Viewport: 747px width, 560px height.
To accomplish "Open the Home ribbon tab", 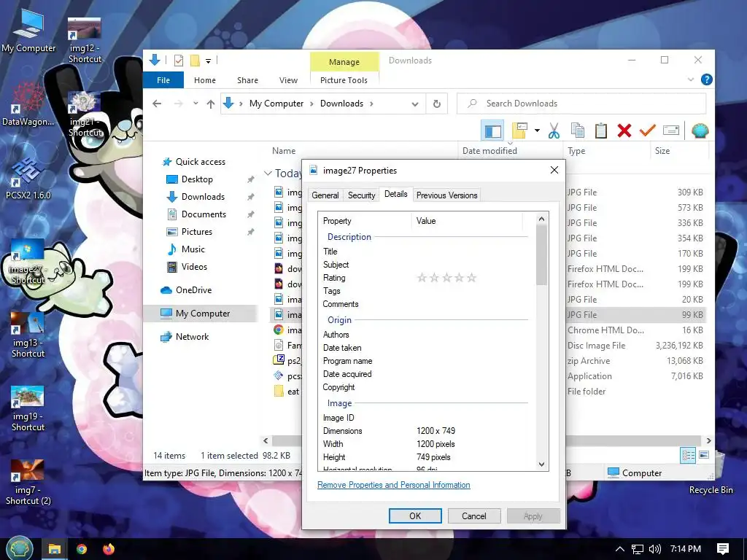I will (205, 80).
